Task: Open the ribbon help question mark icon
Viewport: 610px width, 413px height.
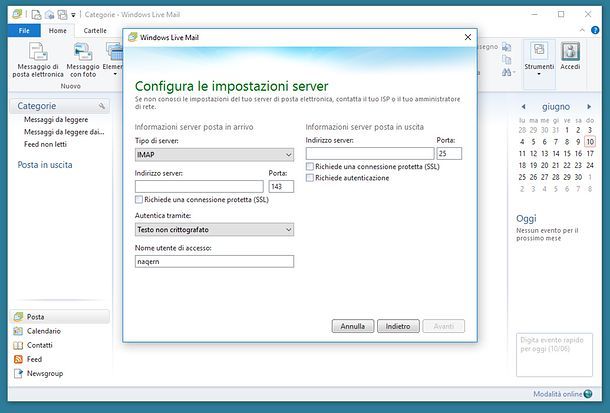Action: tap(595, 30)
